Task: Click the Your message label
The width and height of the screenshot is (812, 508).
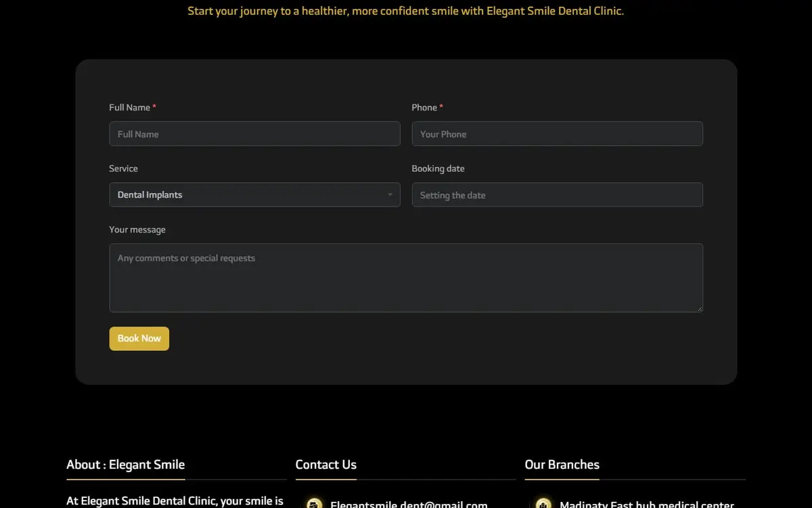Action: click(137, 230)
